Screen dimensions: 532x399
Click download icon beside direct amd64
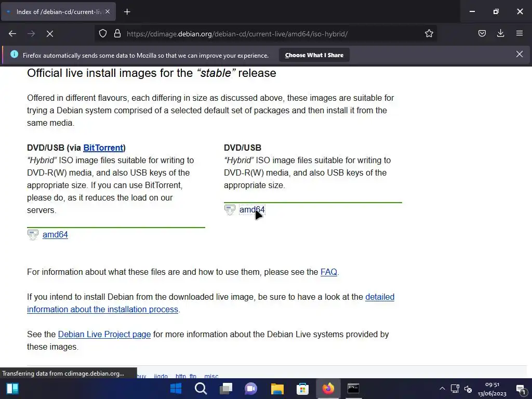click(x=230, y=210)
